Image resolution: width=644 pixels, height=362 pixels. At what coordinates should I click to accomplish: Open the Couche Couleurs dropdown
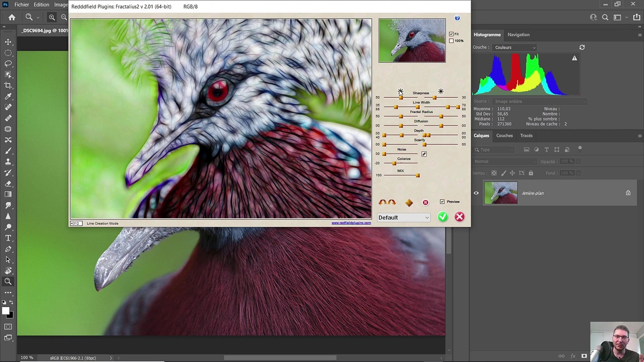click(515, 47)
